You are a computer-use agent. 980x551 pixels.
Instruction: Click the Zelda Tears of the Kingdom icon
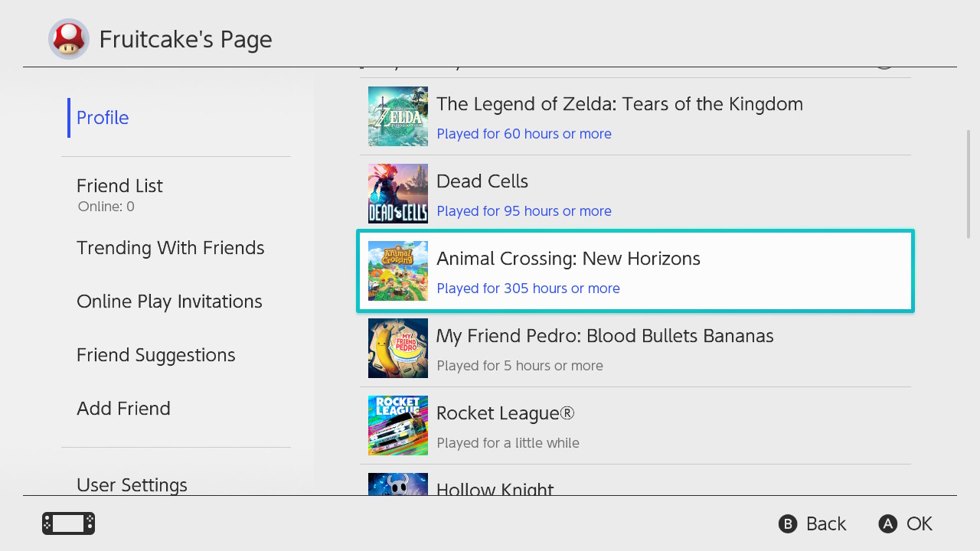pos(398,116)
